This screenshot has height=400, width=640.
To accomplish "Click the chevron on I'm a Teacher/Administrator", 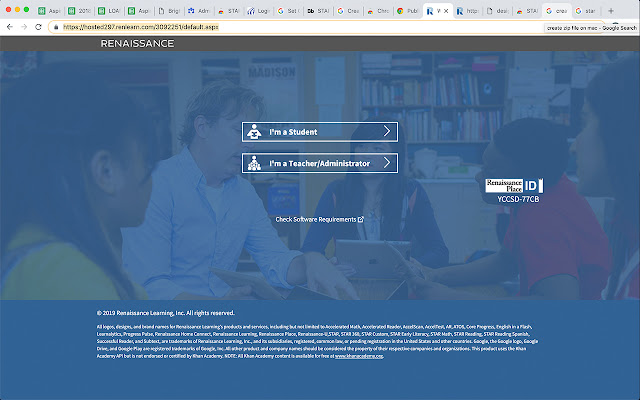I will (x=387, y=162).
